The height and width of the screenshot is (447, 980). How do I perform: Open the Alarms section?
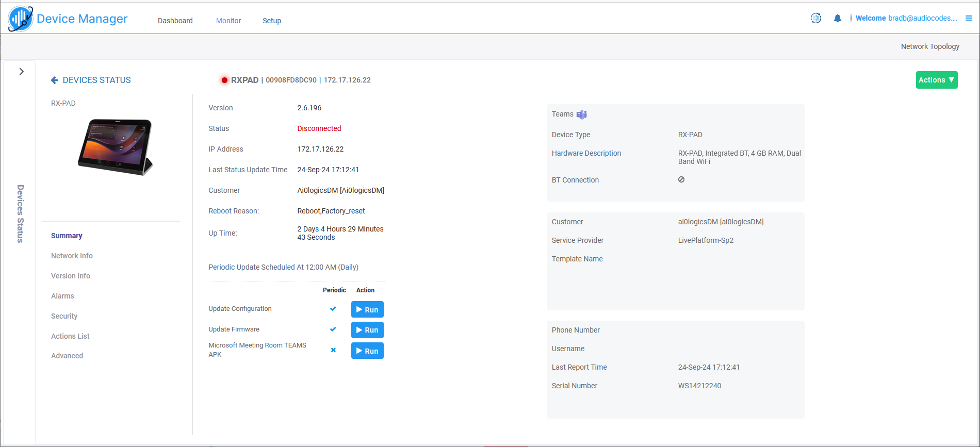[x=62, y=296]
